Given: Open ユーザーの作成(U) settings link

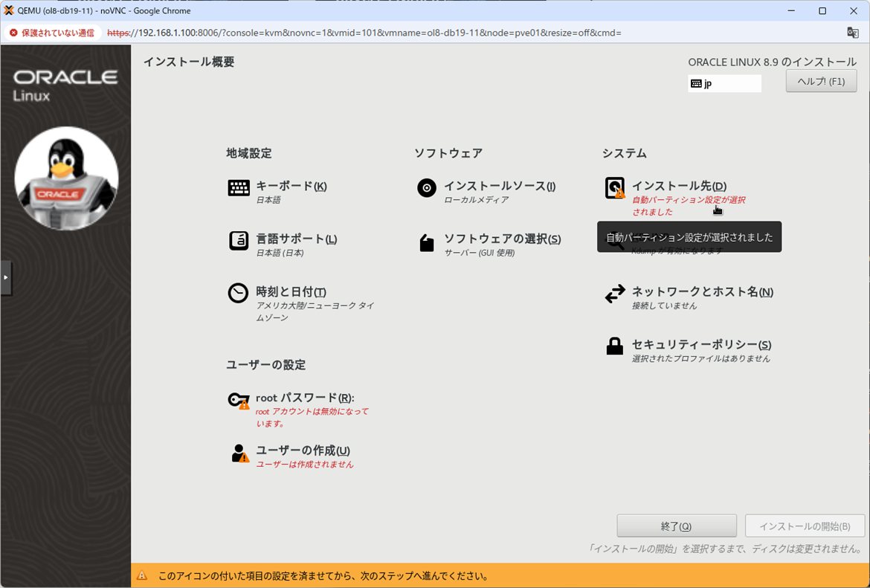Looking at the screenshot, I should point(303,450).
